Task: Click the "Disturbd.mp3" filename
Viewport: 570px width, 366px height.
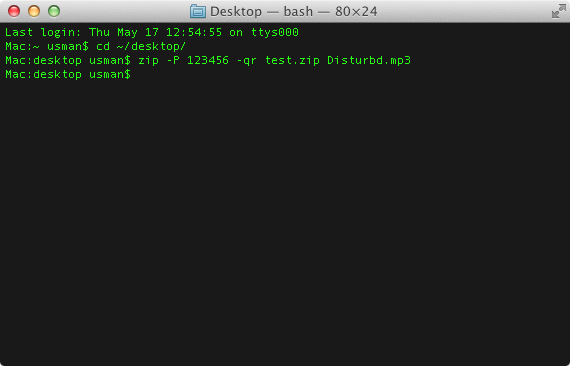Action: pos(369,60)
